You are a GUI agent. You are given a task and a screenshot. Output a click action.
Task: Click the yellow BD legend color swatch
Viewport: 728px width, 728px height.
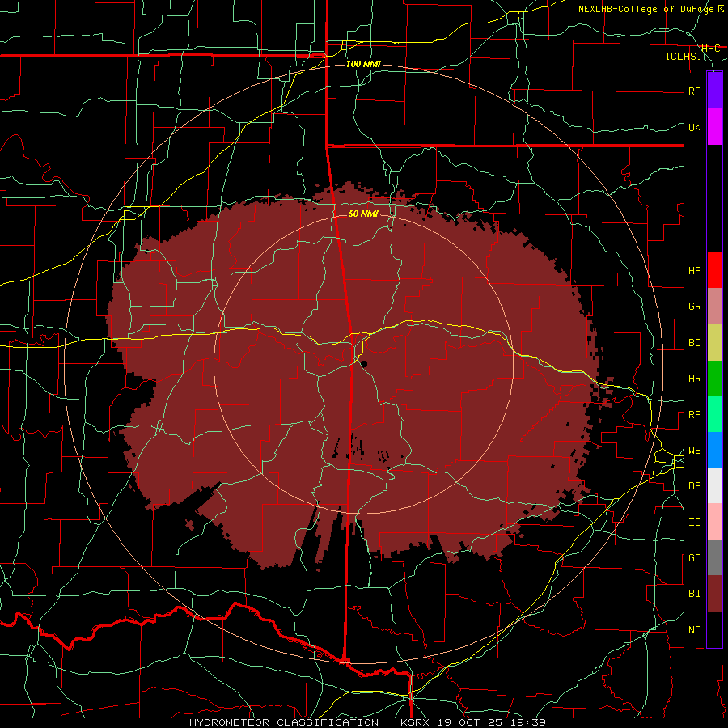pyautogui.click(x=714, y=343)
